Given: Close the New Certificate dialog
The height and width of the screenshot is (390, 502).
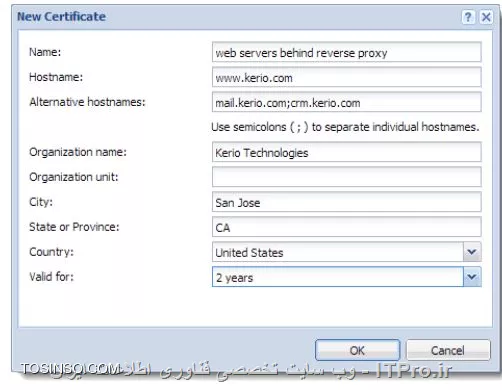Looking at the screenshot, I should click(486, 17).
